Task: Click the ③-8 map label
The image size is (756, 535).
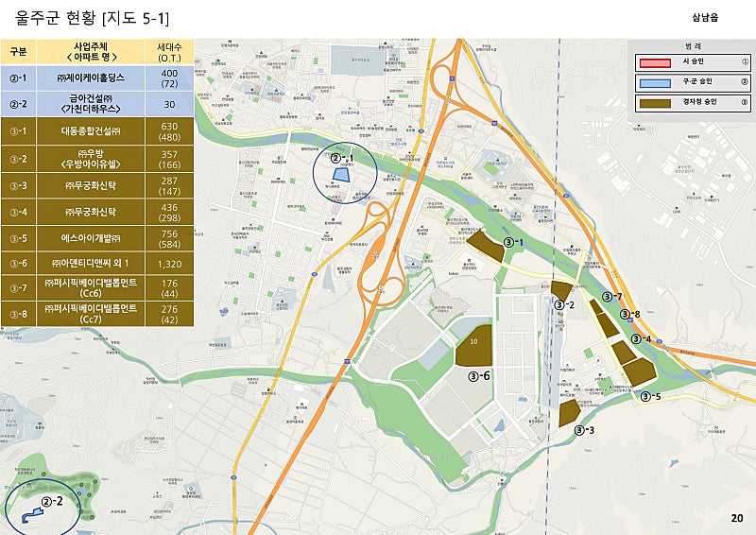Action: point(630,315)
